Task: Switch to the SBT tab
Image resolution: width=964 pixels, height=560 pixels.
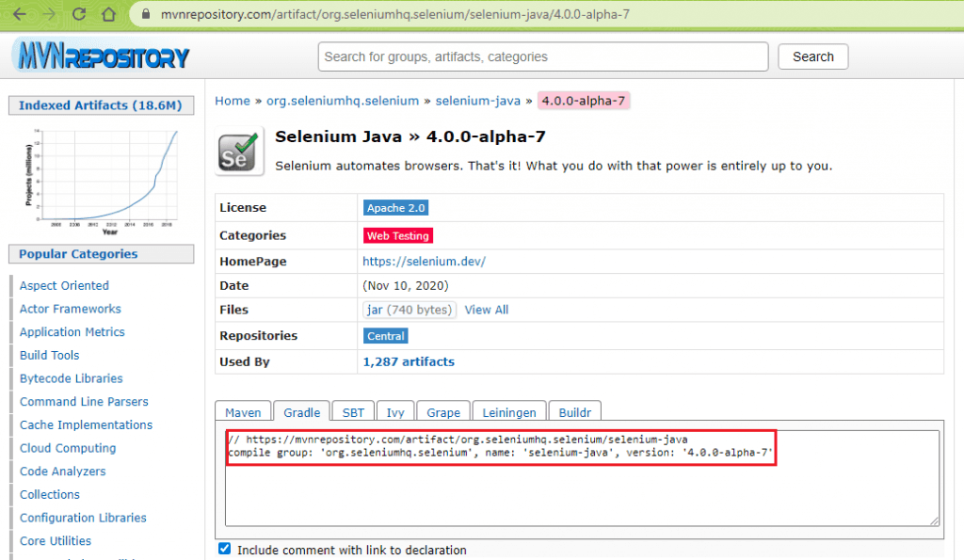Action: [353, 412]
